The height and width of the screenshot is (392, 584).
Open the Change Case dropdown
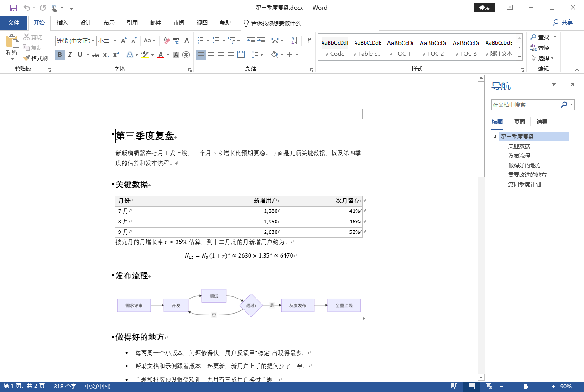click(150, 41)
